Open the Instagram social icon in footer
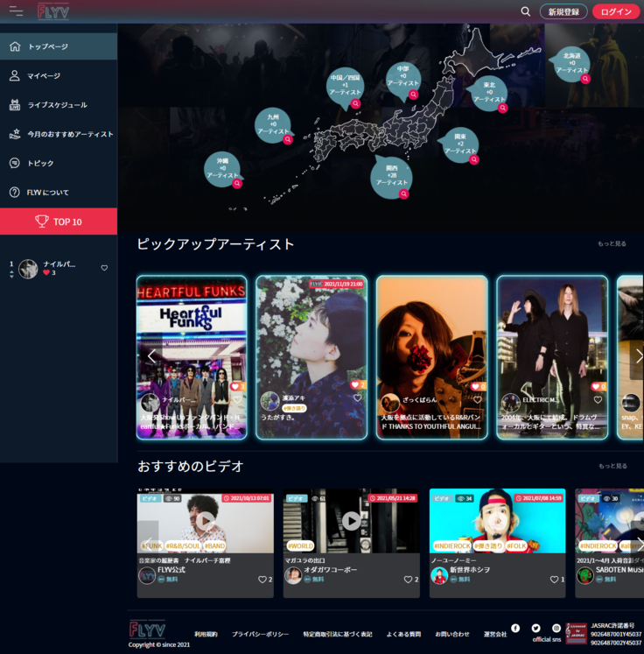This screenshot has width=644, height=654. (x=556, y=628)
